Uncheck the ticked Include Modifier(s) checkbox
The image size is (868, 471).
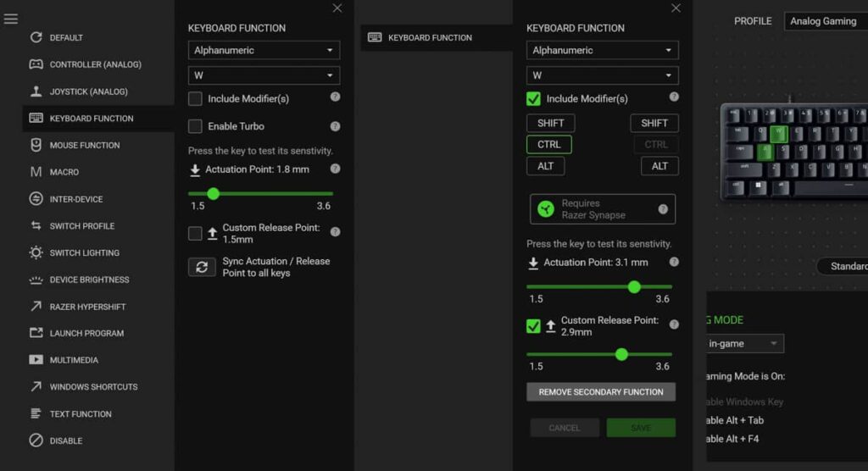[533, 99]
